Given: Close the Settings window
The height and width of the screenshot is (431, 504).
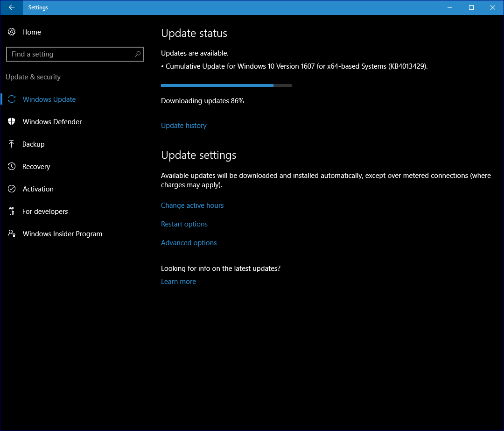Looking at the screenshot, I should [x=492, y=7].
